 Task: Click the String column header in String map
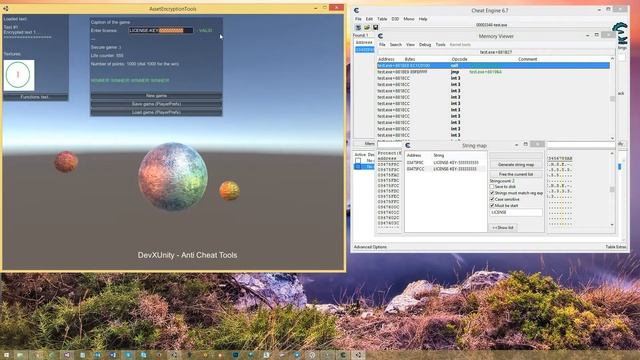[439, 155]
